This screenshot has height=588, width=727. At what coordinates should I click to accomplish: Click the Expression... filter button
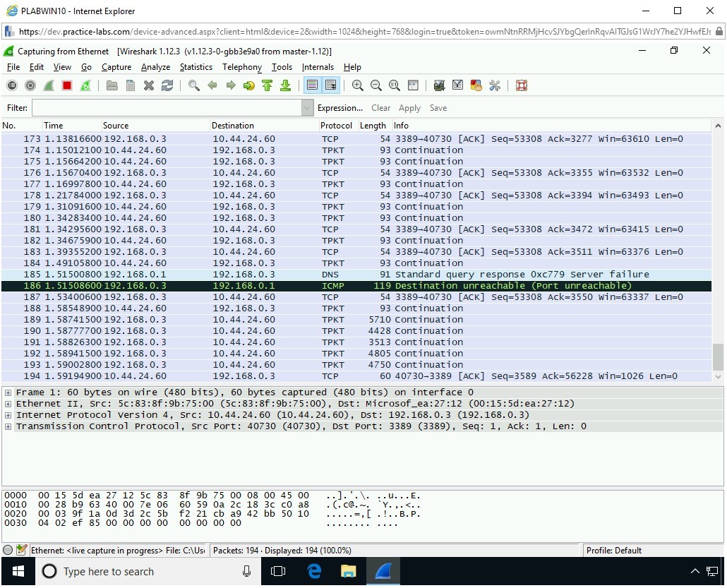coord(340,108)
